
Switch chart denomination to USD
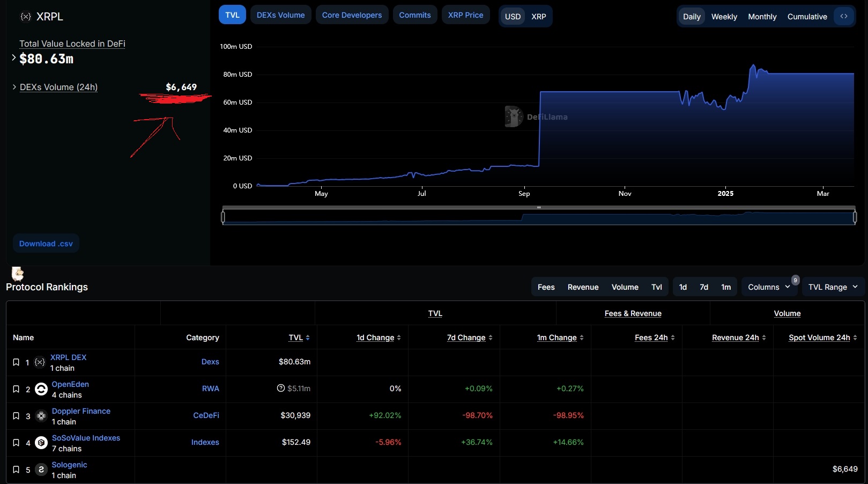coord(513,17)
